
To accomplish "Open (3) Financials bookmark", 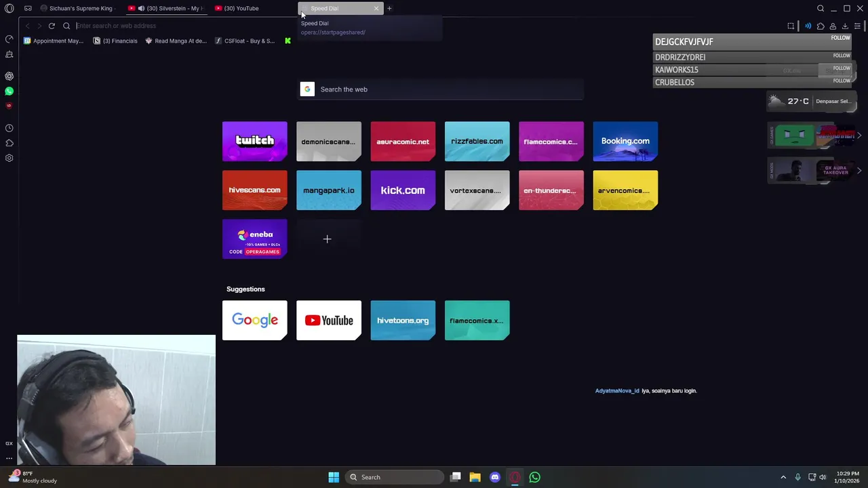I will [115, 41].
